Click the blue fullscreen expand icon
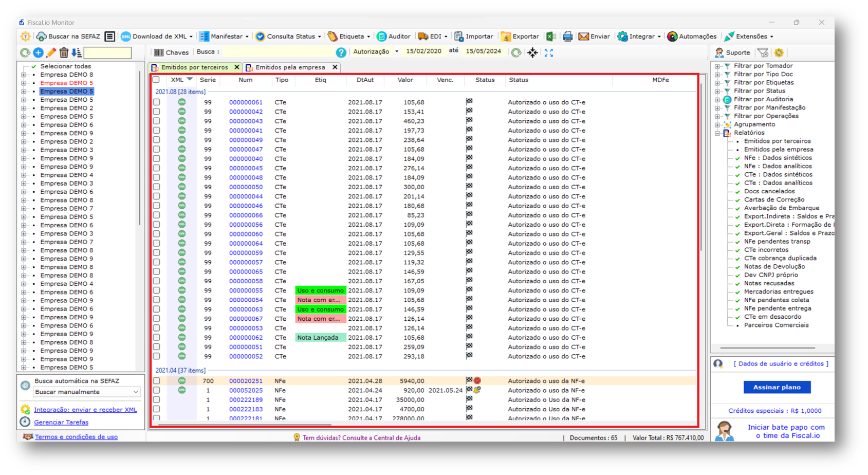The image size is (868, 475). click(549, 52)
